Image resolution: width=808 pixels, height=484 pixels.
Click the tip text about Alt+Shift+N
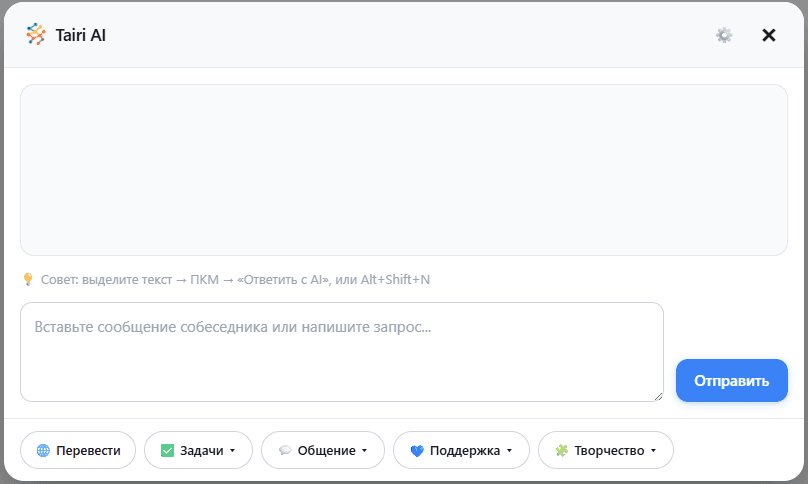pyautogui.click(x=235, y=279)
